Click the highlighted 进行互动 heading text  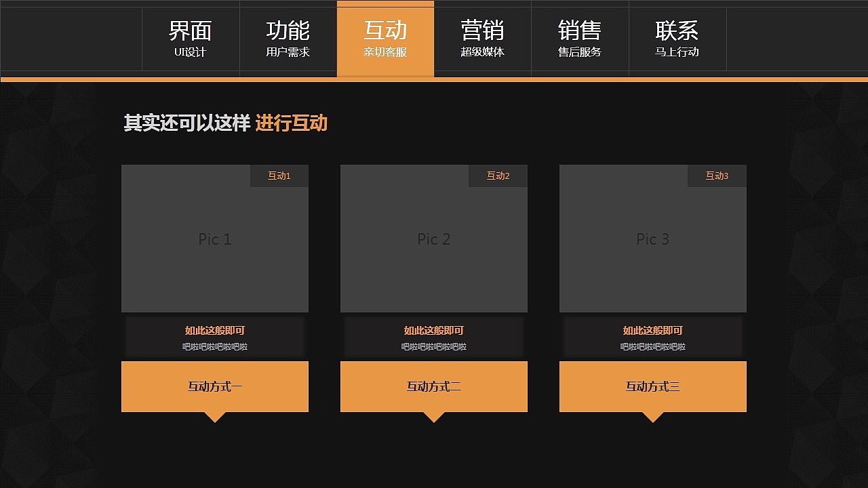click(292, 123)
